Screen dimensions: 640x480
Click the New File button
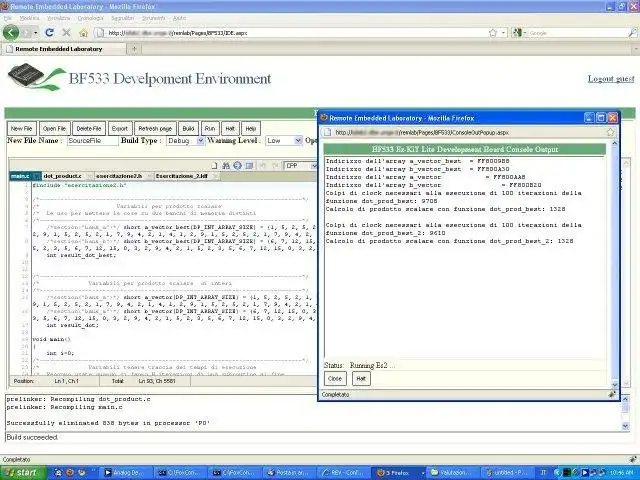tap(22, 129)
